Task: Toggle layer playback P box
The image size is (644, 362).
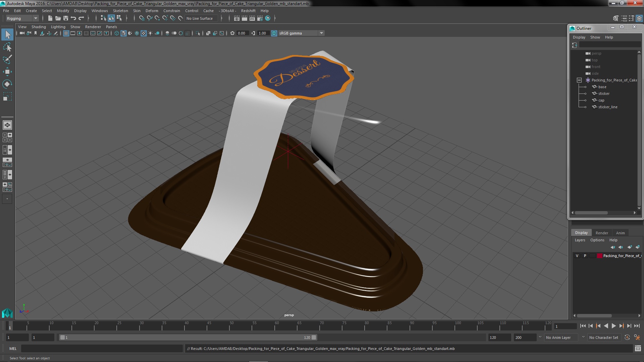Action: tap(585, 256)
